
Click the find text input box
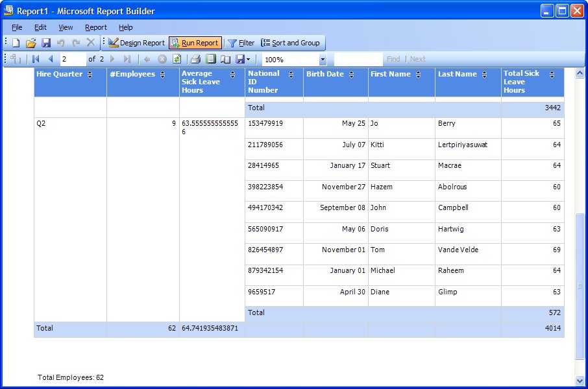click(358, 59)
